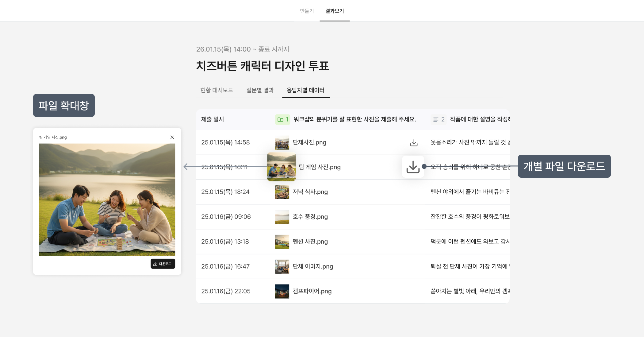This screenshot has width=644, height=337.
Task: Click the 캠프파이어.png thumbnail
Action: click(282, 291)
